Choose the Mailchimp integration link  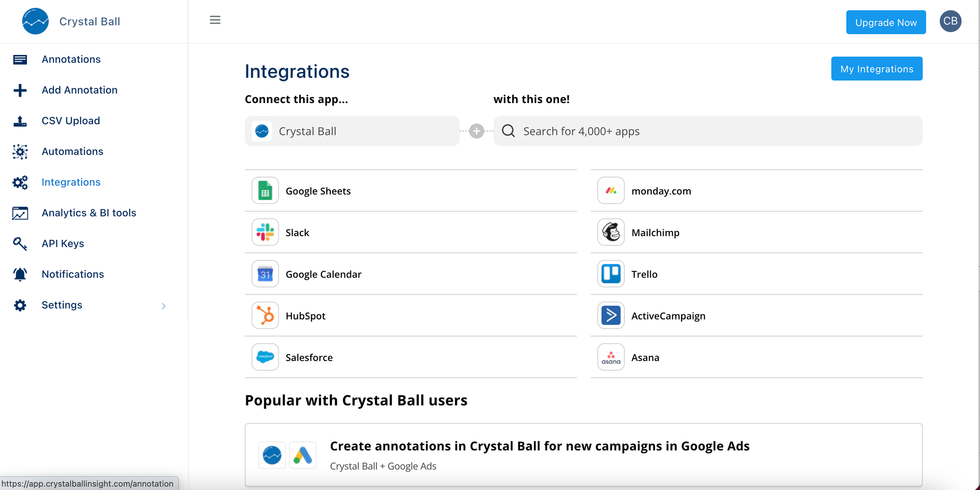[757, 232]
